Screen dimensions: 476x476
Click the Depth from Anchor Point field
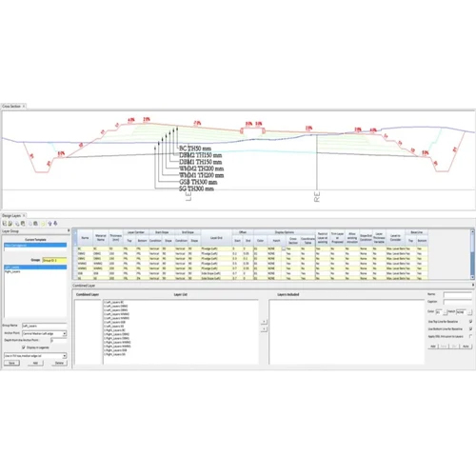(59, 340)
